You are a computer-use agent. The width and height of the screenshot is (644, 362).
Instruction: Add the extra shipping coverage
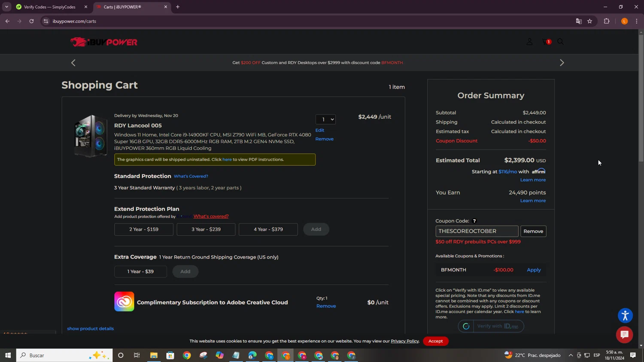(185, 271)
